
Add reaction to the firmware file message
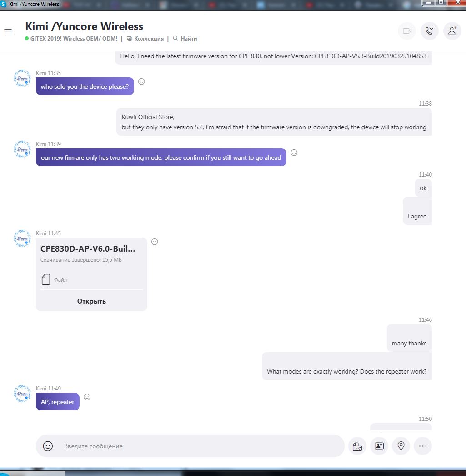[155, 242]
